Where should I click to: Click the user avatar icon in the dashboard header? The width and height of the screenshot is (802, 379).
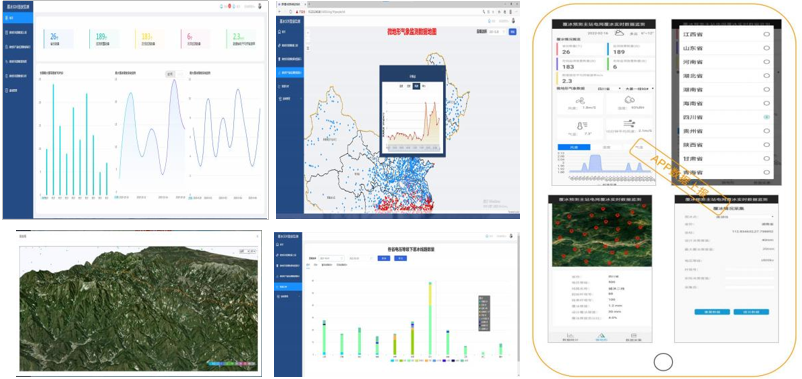tap(260, 6)
